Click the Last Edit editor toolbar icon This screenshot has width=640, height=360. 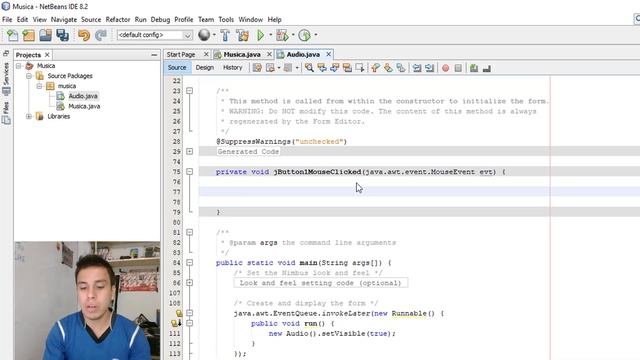(257, 68)
